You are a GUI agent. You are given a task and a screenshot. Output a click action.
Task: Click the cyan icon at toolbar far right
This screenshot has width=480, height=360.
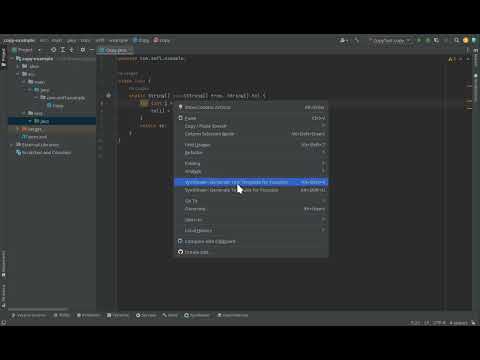coord(474,41)
